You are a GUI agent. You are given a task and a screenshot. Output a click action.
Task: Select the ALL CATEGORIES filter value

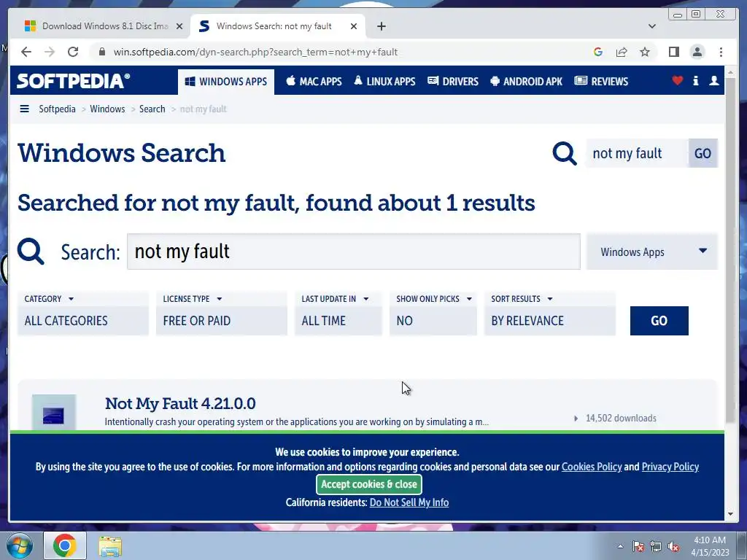click(83, 321)
